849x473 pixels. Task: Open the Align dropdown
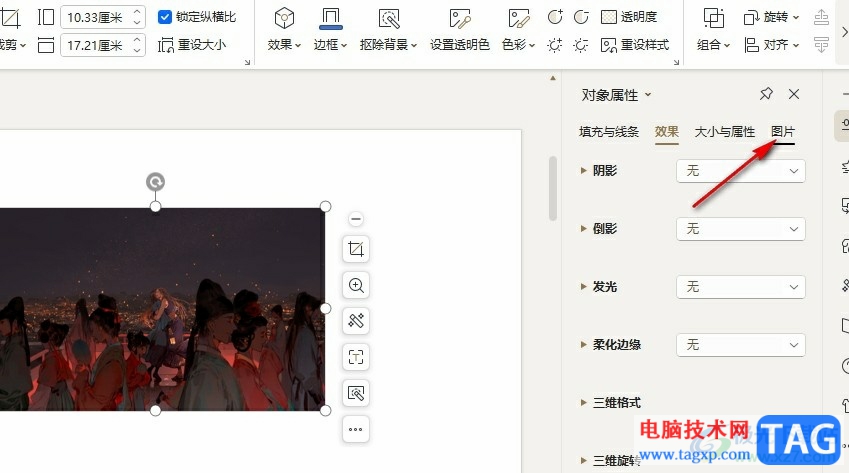click(772, 45)
